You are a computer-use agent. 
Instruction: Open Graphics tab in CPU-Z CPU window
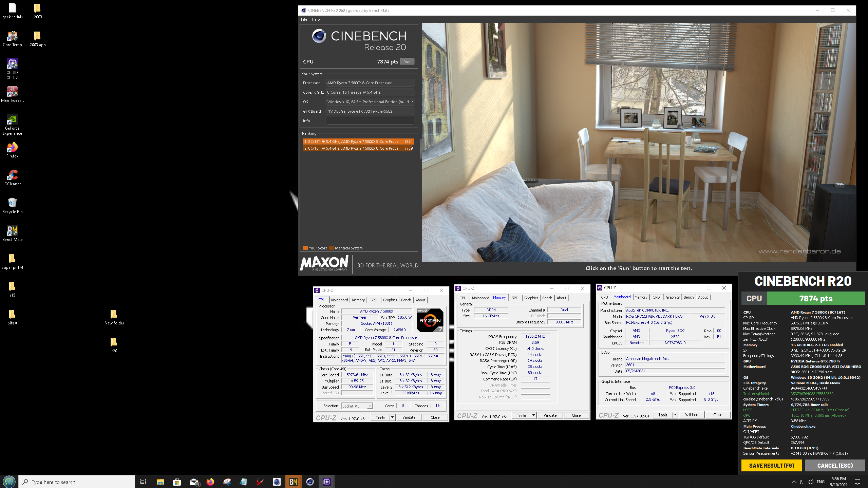(390, 300)
